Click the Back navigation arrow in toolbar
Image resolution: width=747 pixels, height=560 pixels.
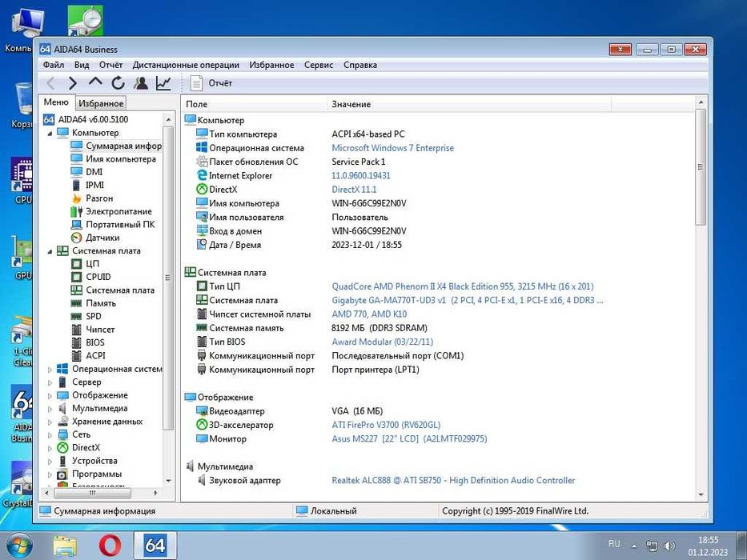pos(50,83)
